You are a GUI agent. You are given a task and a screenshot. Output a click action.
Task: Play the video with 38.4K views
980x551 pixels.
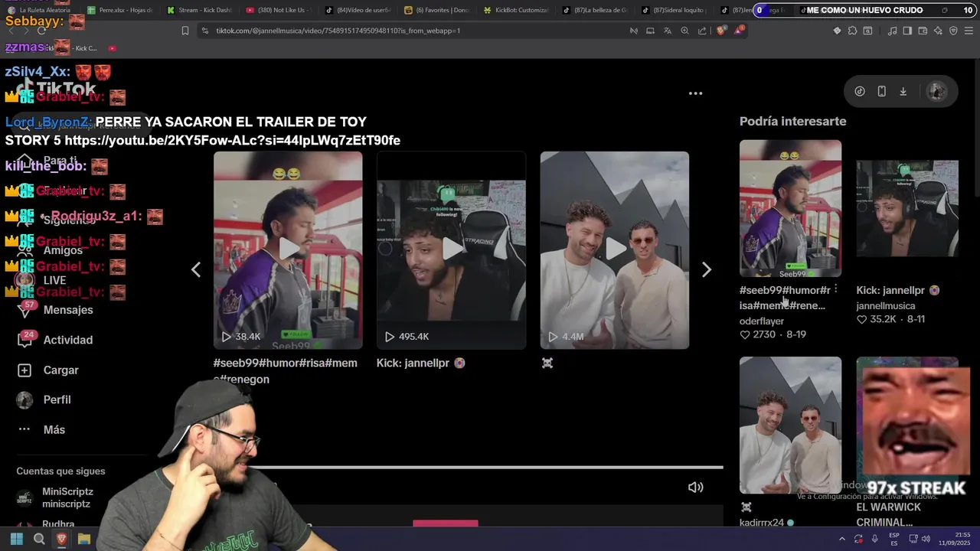[288, 249]
